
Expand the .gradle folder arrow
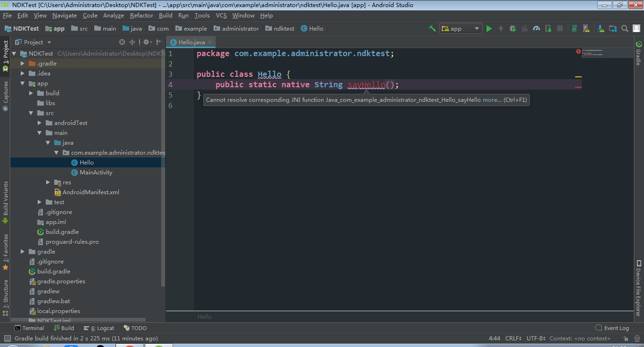tap(23, 64)
